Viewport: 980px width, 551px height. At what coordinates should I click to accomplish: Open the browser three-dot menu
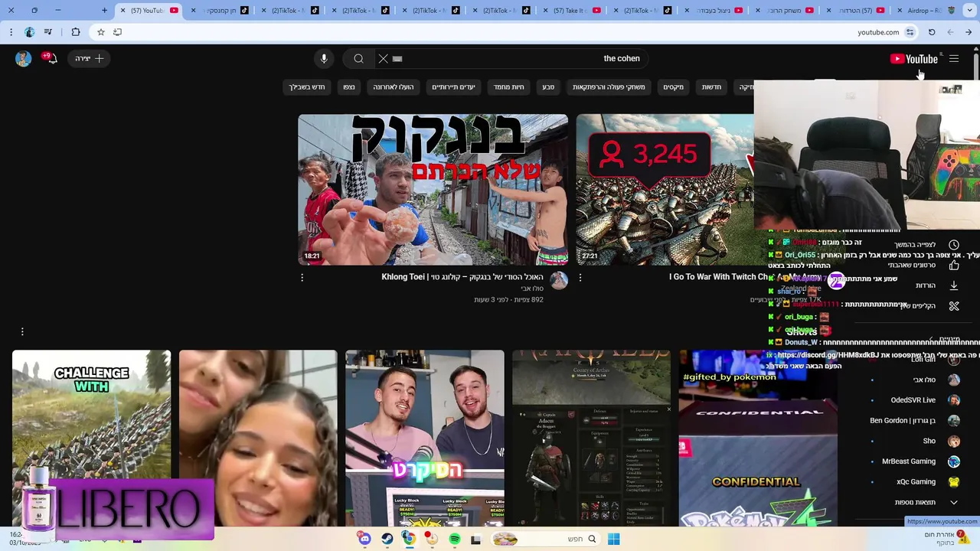tap(11, 32)
